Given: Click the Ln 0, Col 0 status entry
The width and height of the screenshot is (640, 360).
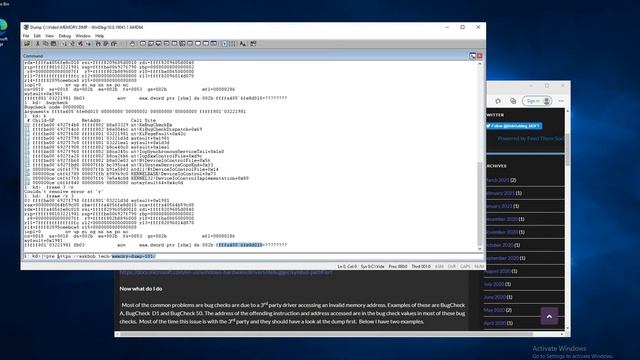Looking at the screenshot, I should click(x=347, y=267).
